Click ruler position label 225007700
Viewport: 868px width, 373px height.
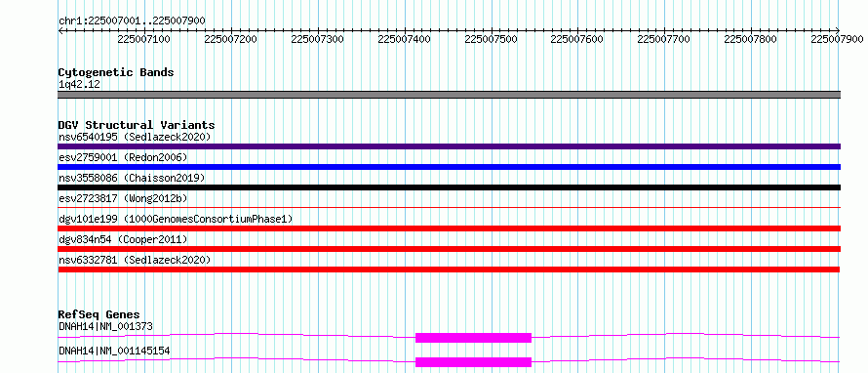tap(664, 39)
